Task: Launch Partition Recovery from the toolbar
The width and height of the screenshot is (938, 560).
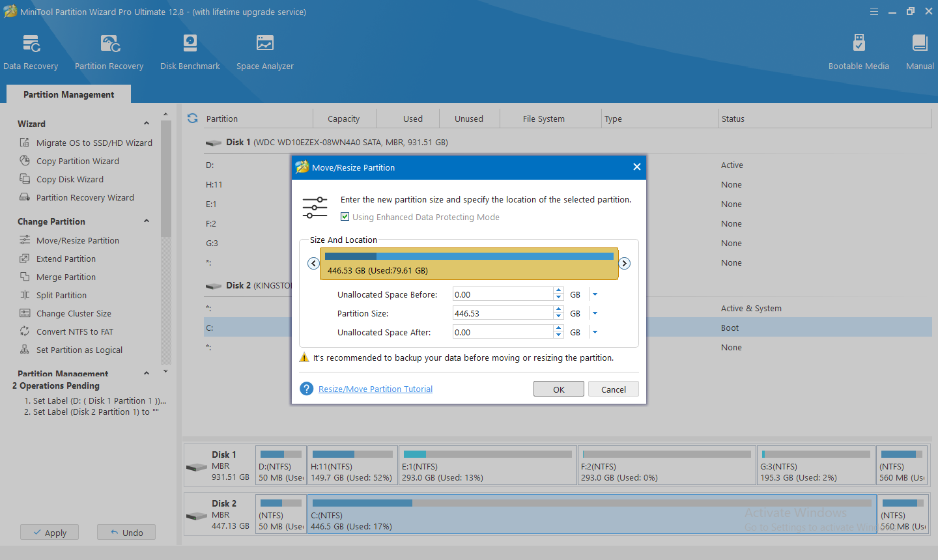Action: pos(109,52)
